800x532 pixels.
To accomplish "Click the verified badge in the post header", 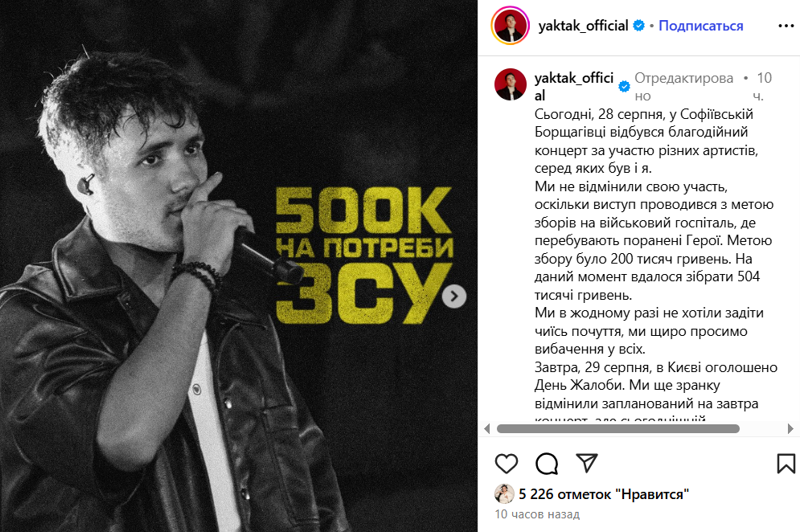I will [638, 26].
